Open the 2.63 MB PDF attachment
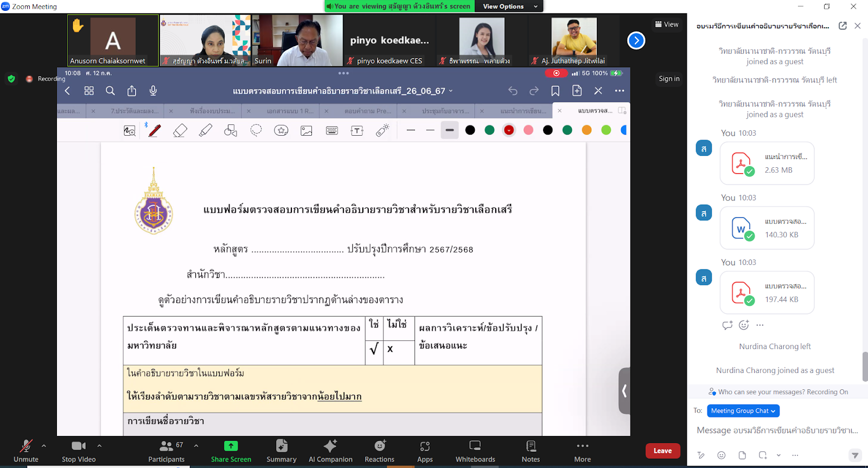868x468 pixels. pos(767,163)
